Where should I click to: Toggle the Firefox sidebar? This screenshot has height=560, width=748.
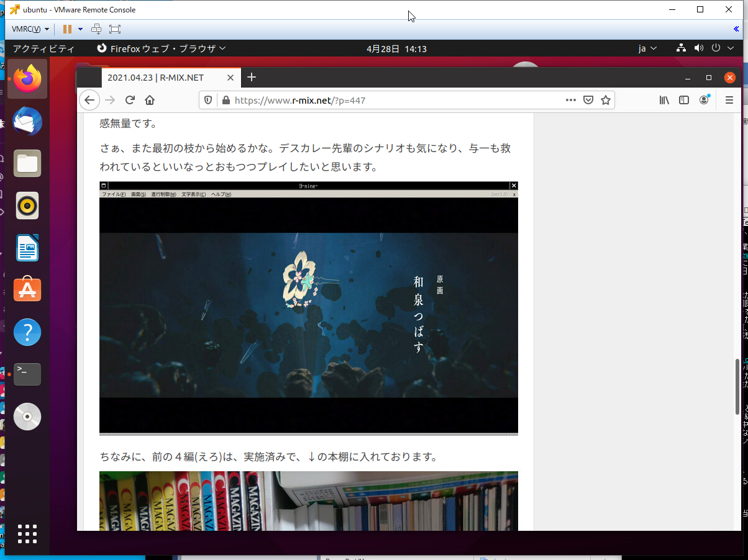(x=684, y=100)
